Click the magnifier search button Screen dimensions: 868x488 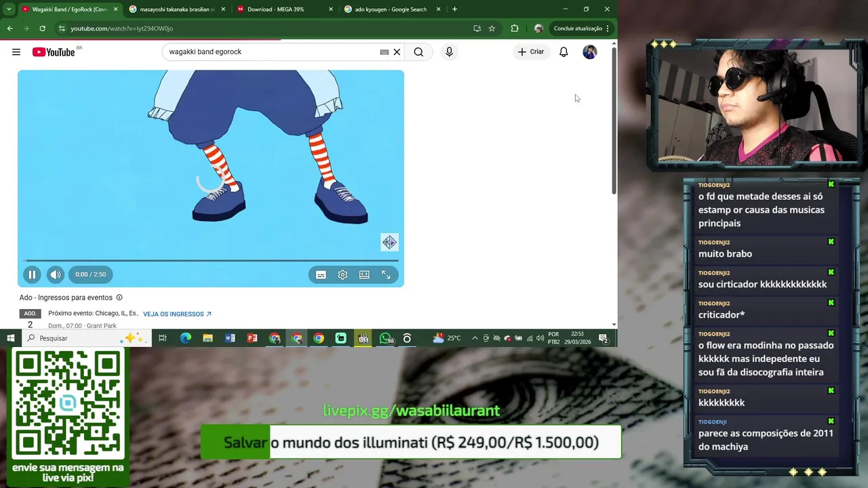[418, 52]
